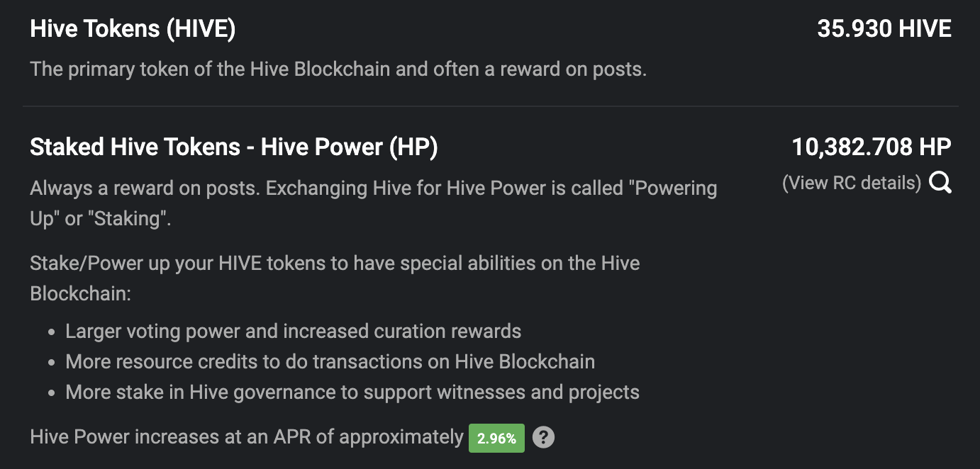Click the green 2.96% APR badge
The height and width of the screenshot is (469, 980).
click(x=496, y=438)
